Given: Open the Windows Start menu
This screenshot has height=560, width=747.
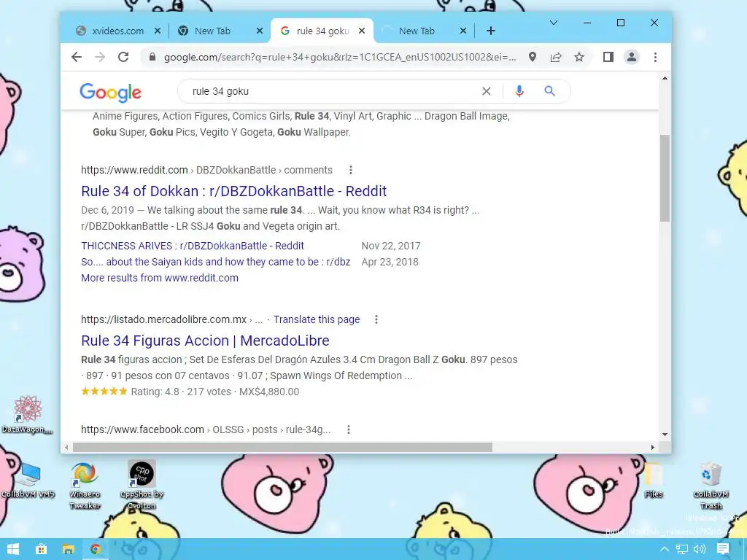Looking at the screenshot, I should [13, 550].
